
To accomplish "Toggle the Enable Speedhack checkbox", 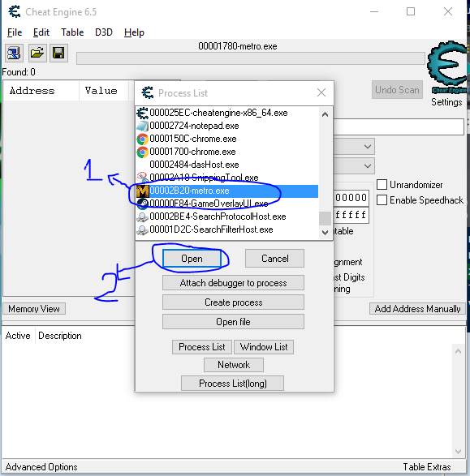I will (382, 199).
